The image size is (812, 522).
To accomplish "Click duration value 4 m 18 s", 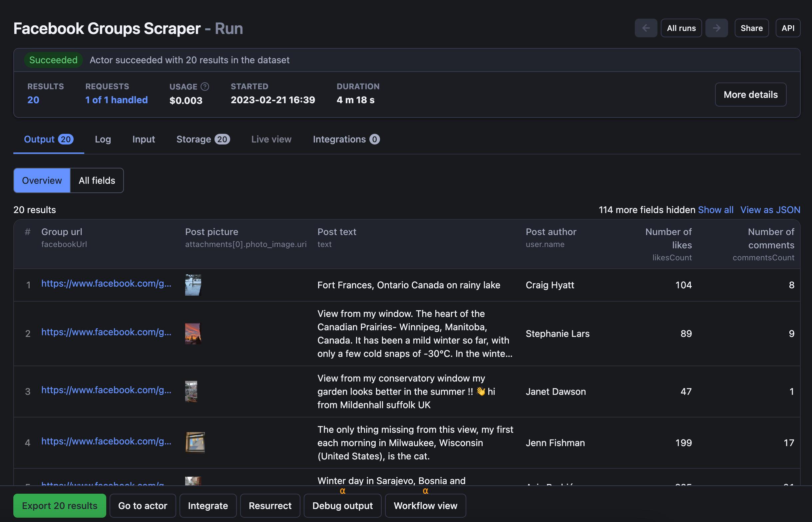I will point(356,100).
